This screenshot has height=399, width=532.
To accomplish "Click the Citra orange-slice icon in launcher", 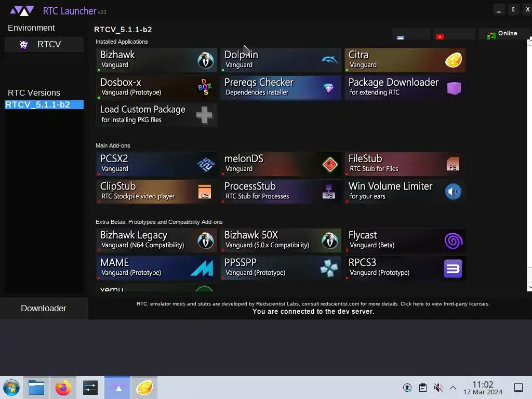I will coord(454,60).
